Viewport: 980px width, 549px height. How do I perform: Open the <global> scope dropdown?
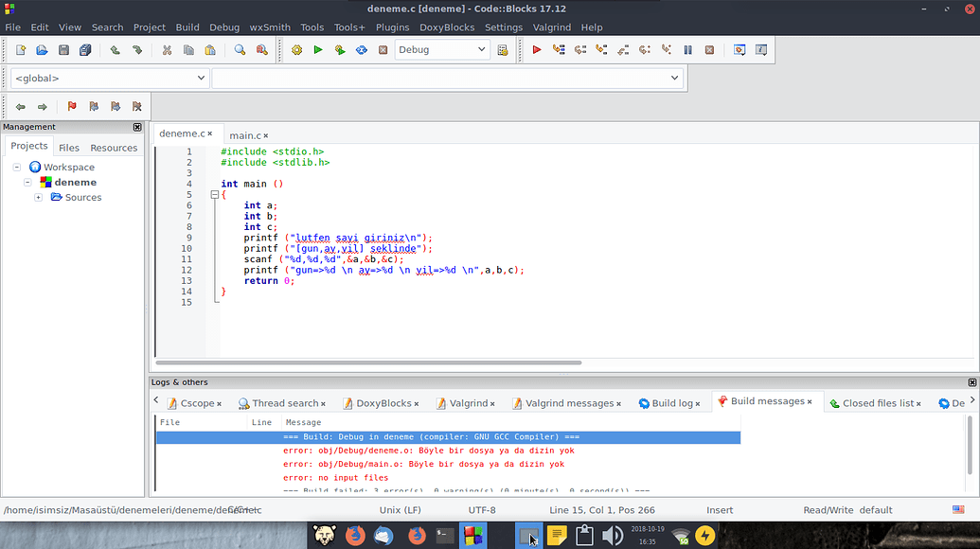click(110, 79)
